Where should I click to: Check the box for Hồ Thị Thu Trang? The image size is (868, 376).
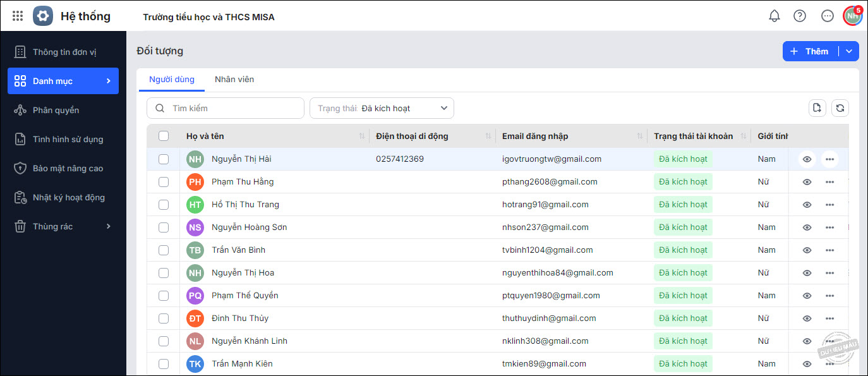click(164, 205)
